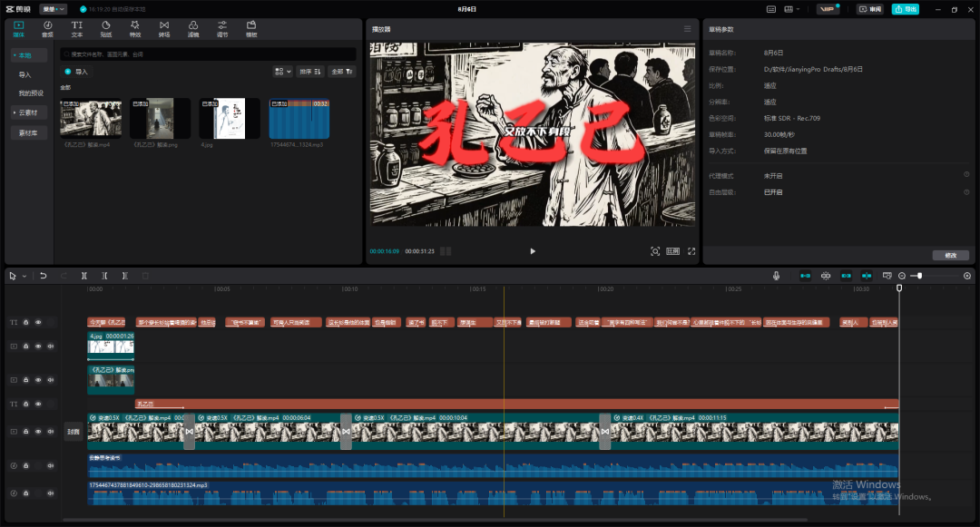Expand the 云素材 (Cloud material) section
This screenshot has width=980, height=527.
28,112
